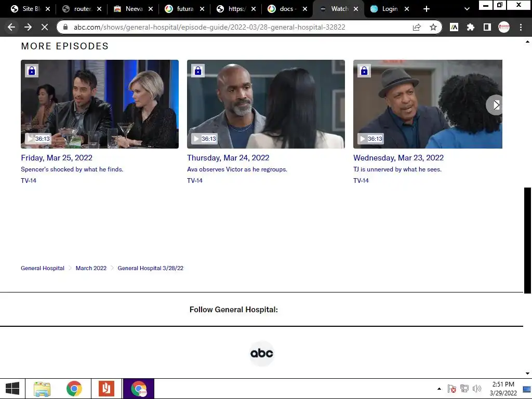Viewport: 532px width, 399px height.
Task: Play the Wednesday Mar 23 episode 36:13 badge
Action: [371, 138]
